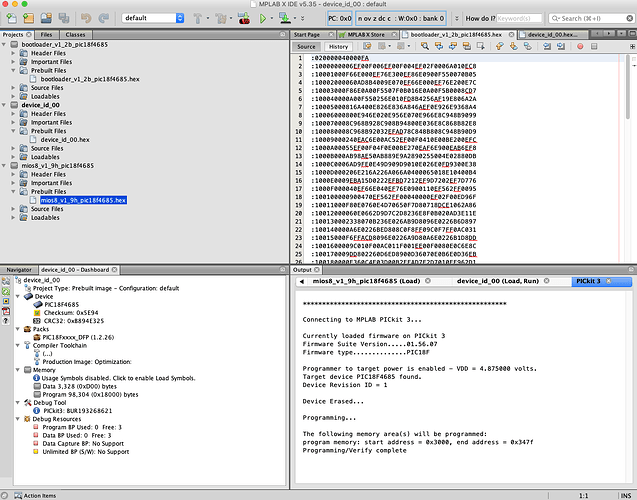Collapse the device_id_00 project node
This screenshot has width=637, height=500.
[x=4, y=105]
